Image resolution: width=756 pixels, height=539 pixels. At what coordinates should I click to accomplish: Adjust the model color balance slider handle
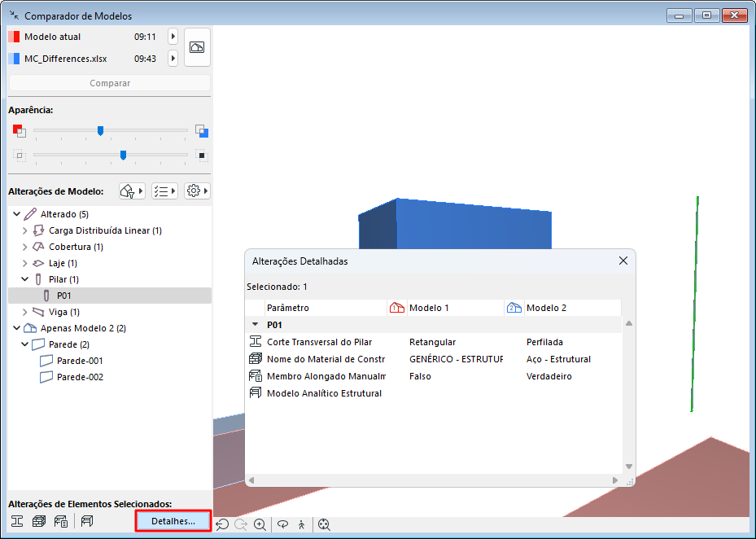point(100,130)
